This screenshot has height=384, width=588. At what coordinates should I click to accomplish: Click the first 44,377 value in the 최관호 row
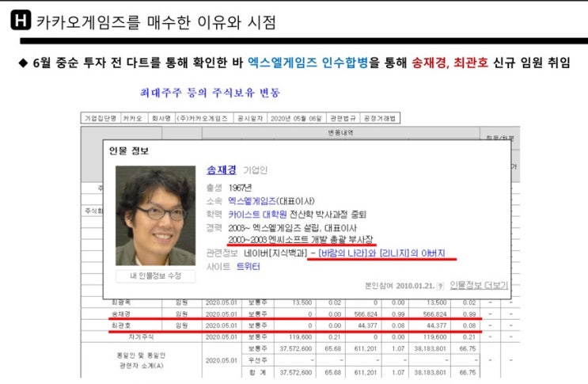tap(367, 325)
